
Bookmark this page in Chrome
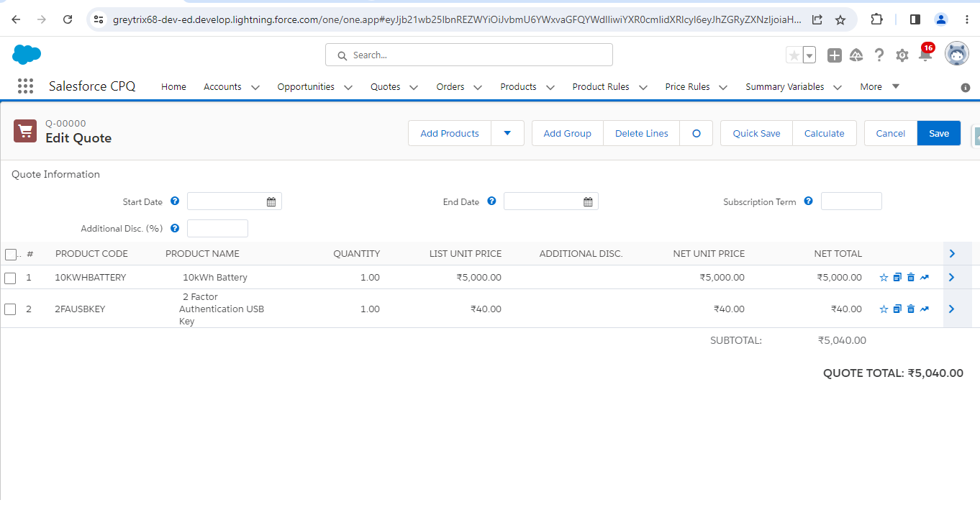(x=840, y=20)
